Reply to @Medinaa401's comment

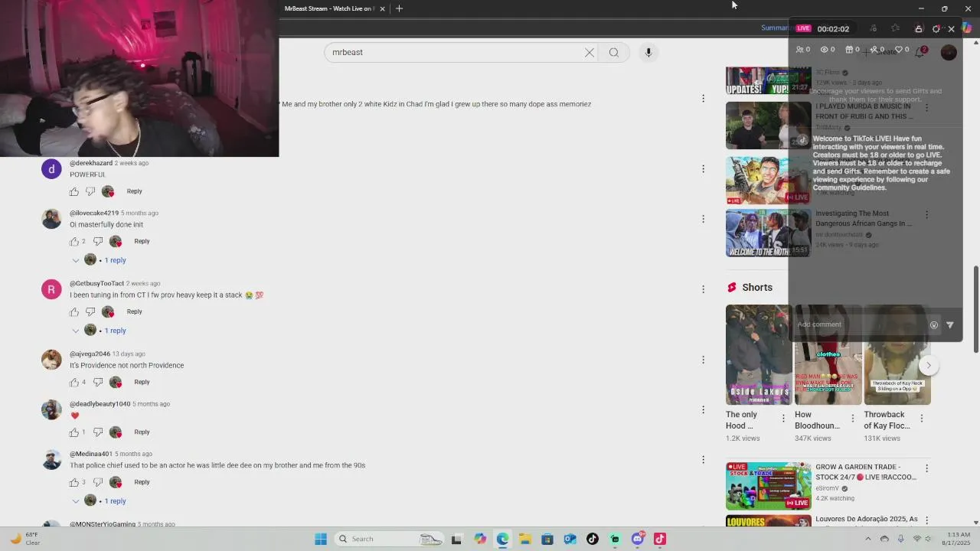(142, 482)
